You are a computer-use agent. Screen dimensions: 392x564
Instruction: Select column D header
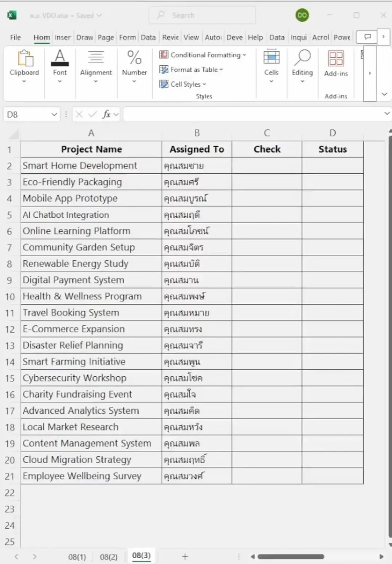click(332, 133)
